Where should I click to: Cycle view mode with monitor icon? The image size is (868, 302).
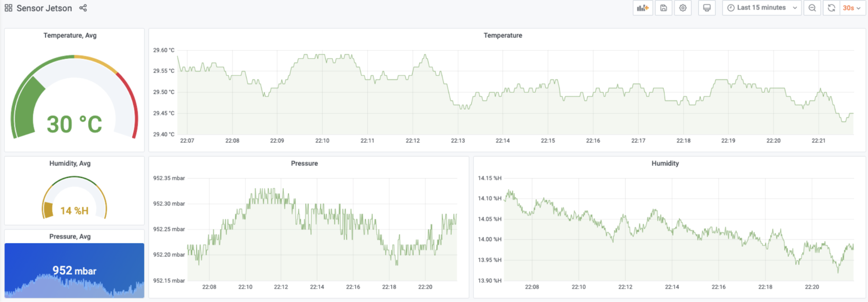707,8
